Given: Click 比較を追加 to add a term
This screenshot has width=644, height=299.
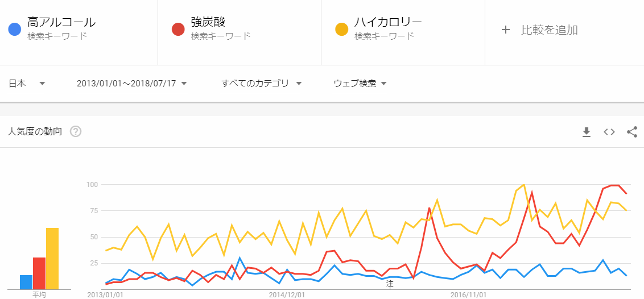Looking at the screenshot, I should point(549,30).
